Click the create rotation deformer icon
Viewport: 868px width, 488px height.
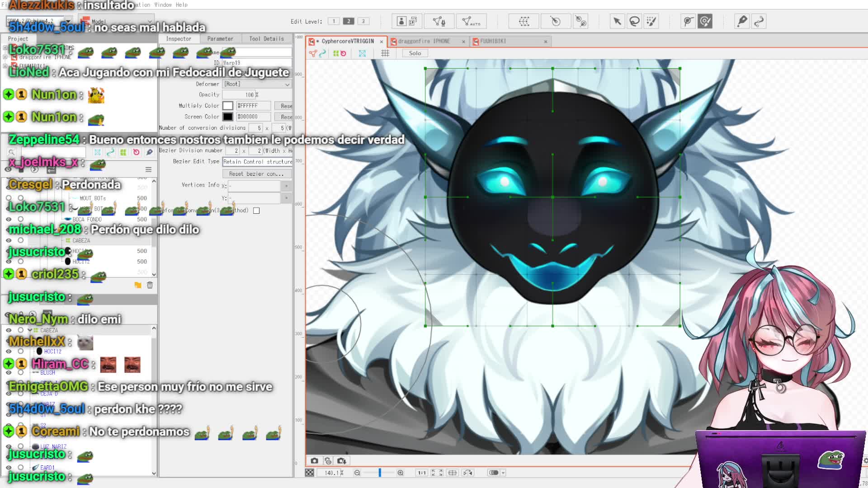[555, 21]
